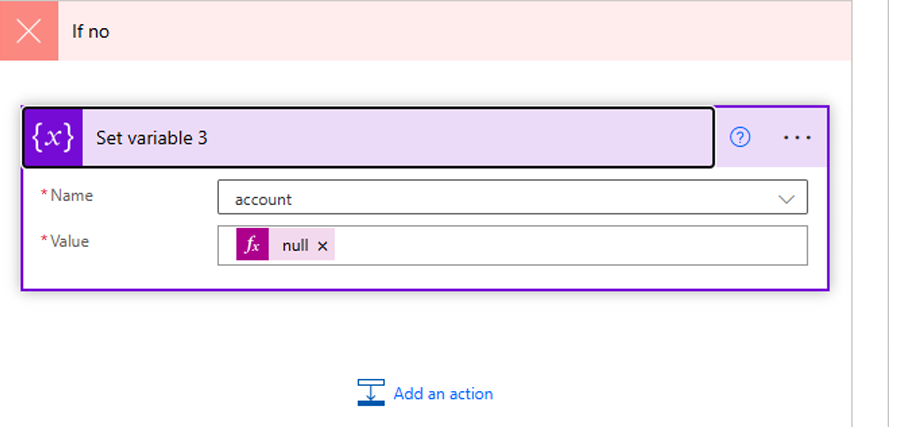Click the "account" text in Name combo box

coord(264,199)
